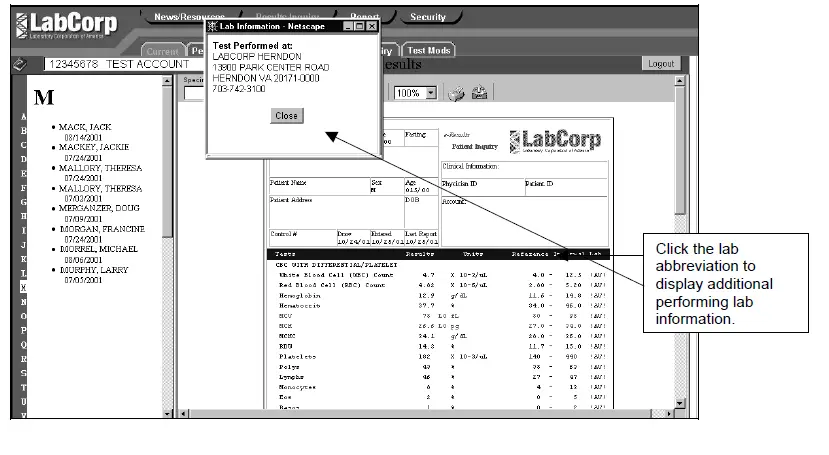Jump to letter S in alphabet index
Viewport: 829px width, 455px height.
pos(23,373)
